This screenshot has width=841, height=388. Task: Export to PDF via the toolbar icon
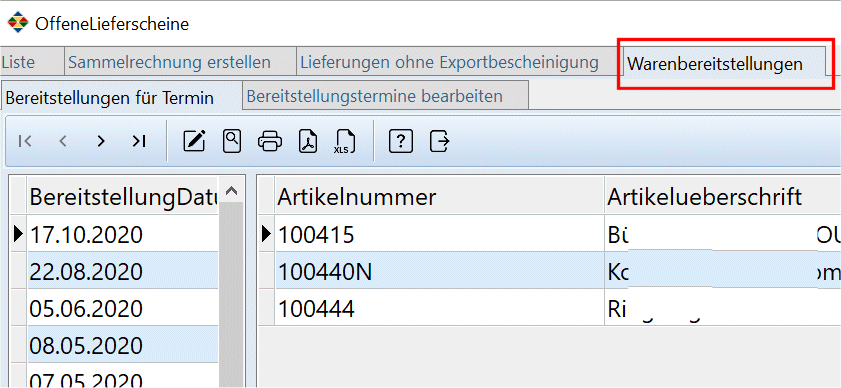[308, 141]
